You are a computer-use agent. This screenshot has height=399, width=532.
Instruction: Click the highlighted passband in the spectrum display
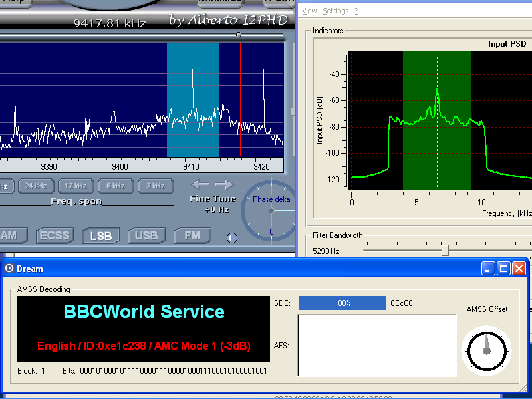192,99
